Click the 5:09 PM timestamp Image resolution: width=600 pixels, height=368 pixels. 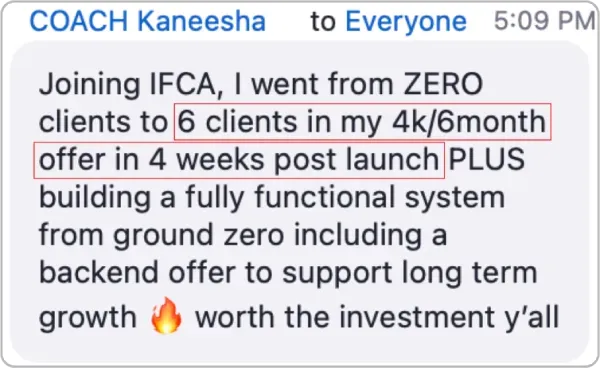(545, 21)
